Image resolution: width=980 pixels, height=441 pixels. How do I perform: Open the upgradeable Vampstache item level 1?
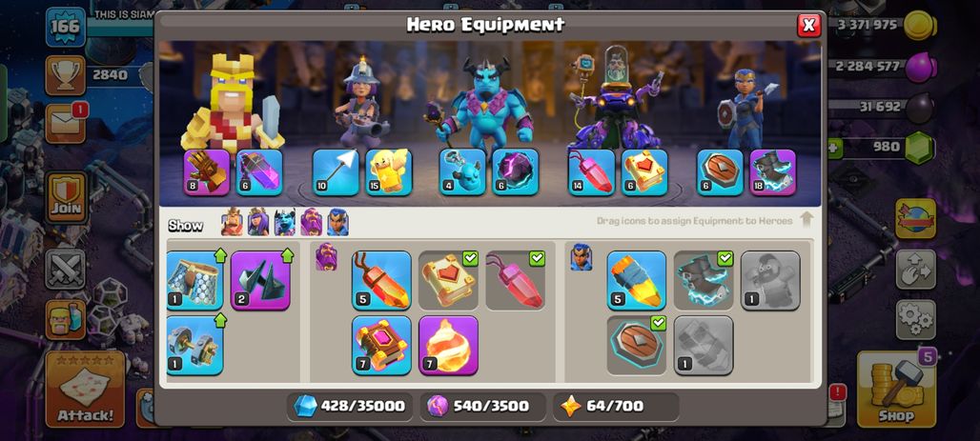click(195, 346)
